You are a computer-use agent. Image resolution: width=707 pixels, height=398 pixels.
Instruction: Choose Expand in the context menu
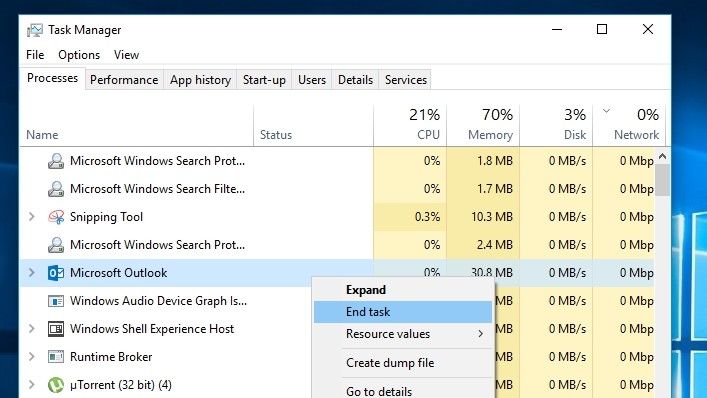coord(403,290)
